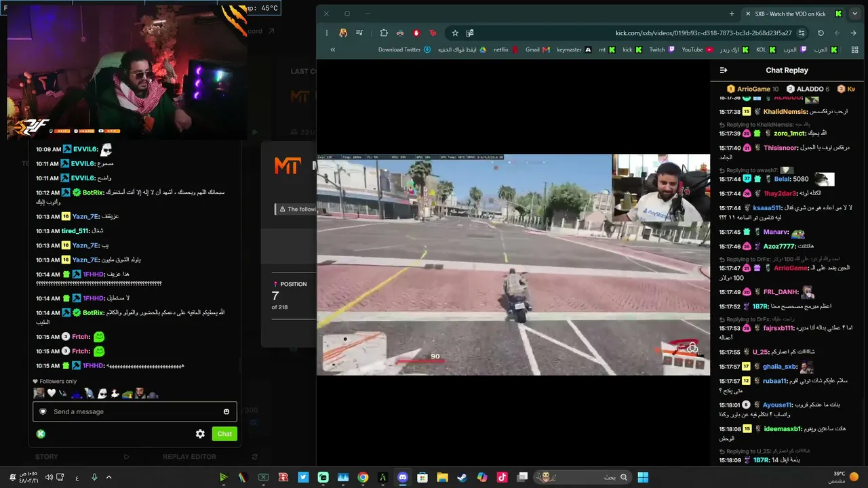Image resolution: width=868 pixels, height=488 pixels.
Task: Open Discord from the taskbar
Action: click(403, 477)
